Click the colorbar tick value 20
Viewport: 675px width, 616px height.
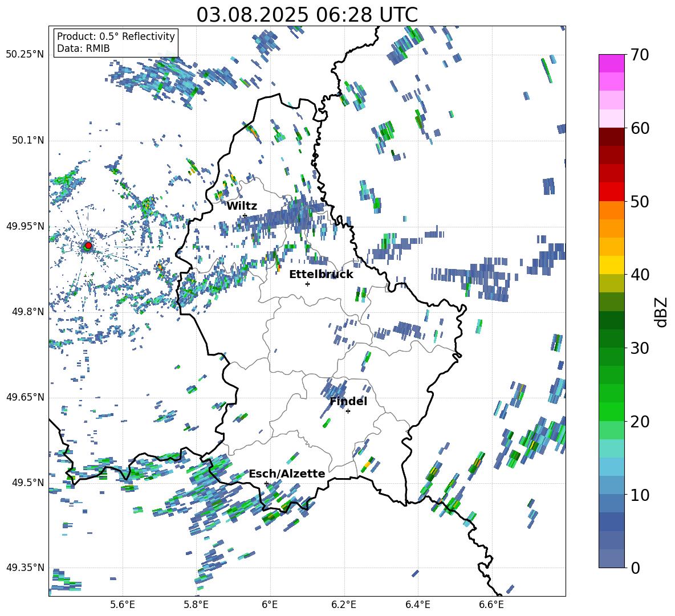coord(640,422)
